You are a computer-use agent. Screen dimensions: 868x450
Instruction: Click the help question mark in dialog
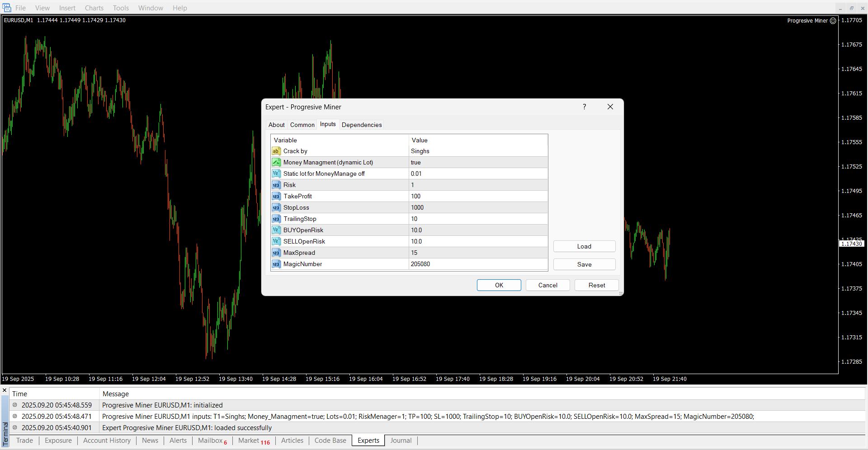(x=584, y=107)
